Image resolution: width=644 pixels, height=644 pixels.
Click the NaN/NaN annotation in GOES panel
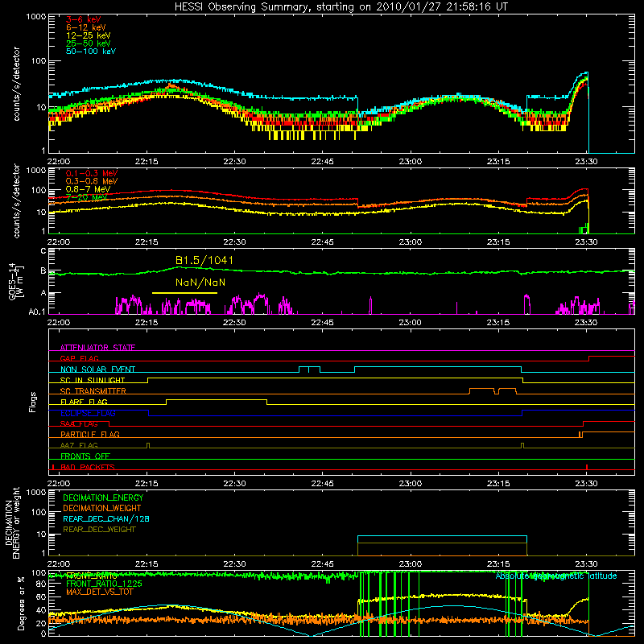click(x=200, y=283)
